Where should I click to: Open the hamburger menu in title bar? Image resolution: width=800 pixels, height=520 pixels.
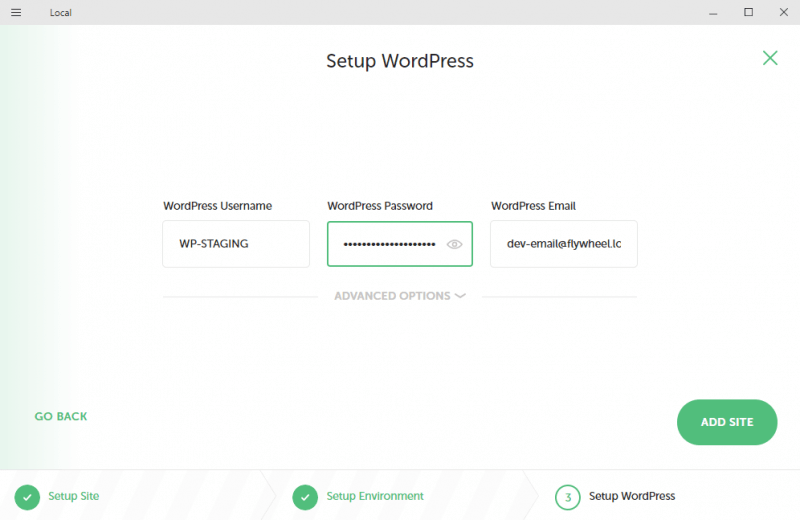[x=16, y=12]
